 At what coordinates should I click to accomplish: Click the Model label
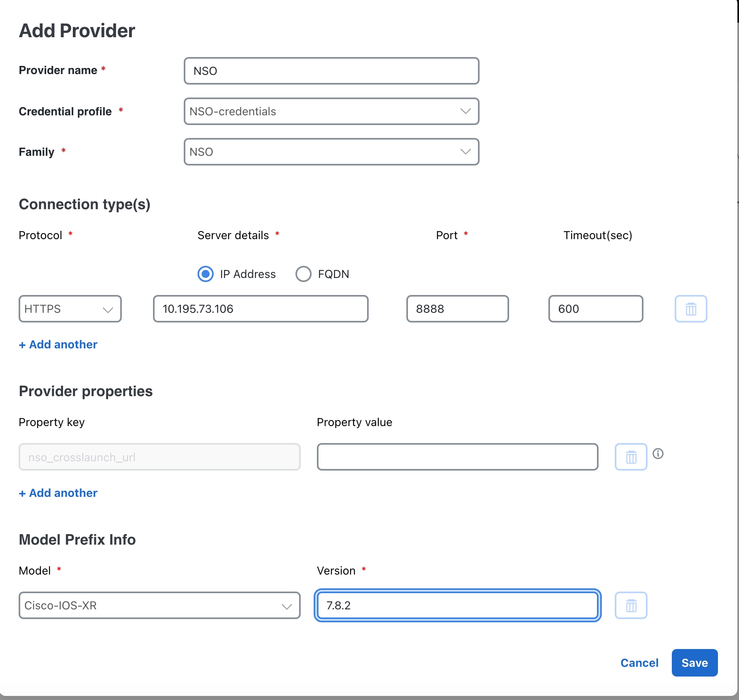click(x=35, y=571)
